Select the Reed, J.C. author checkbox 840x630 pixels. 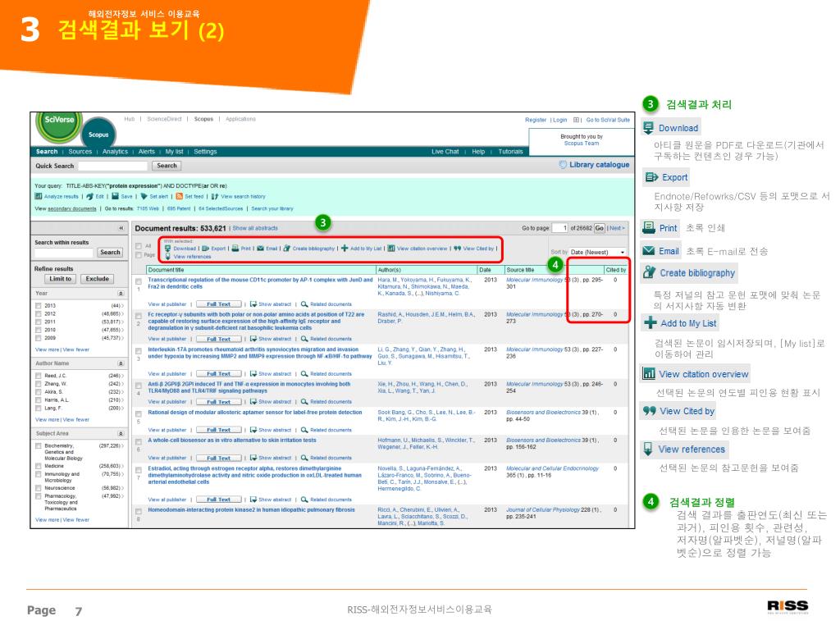pos(38,376)
